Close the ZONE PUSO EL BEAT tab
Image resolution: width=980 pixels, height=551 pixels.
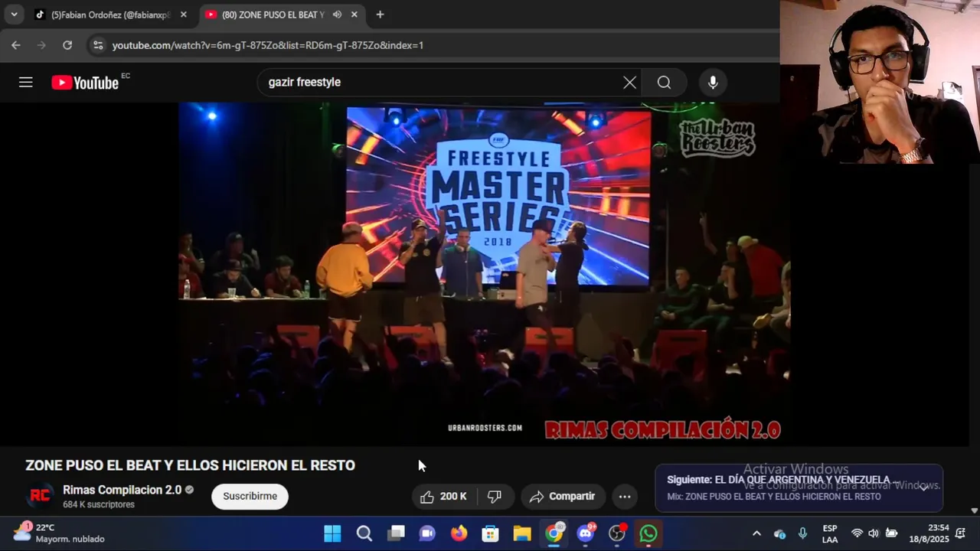pos(354,15)
